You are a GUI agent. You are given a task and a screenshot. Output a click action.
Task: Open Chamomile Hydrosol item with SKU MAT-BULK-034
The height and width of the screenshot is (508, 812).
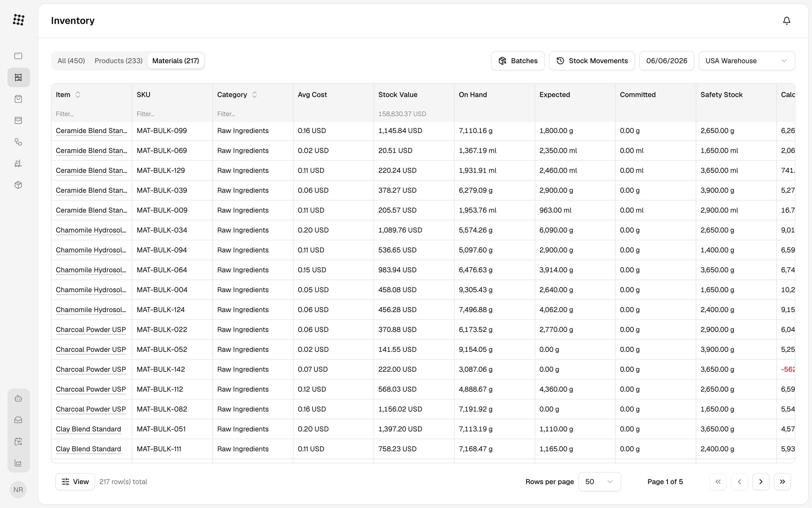point(91,230)
